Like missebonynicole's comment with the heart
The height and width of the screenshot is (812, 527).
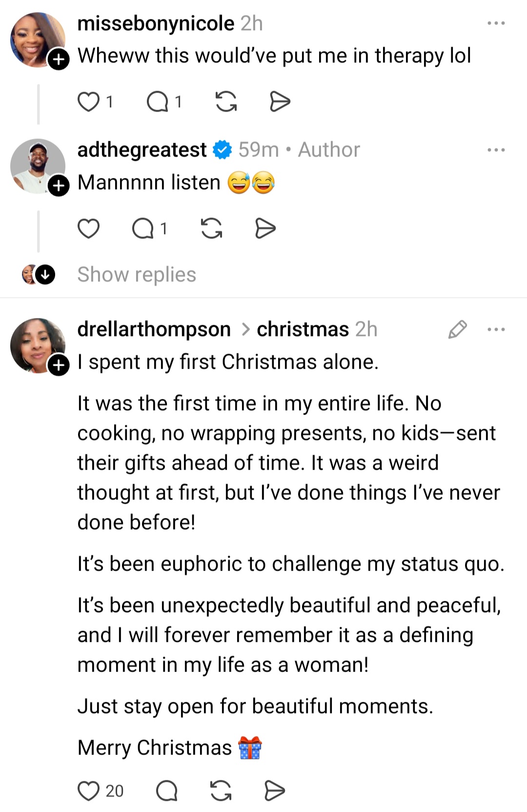tap(89, 102)
